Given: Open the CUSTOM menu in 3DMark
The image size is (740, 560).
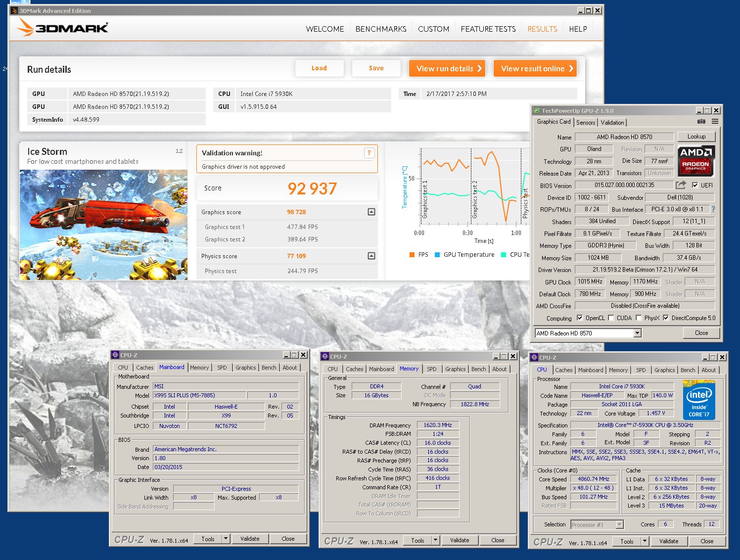Looking at the screenshot, I should (x=433, y=29).
